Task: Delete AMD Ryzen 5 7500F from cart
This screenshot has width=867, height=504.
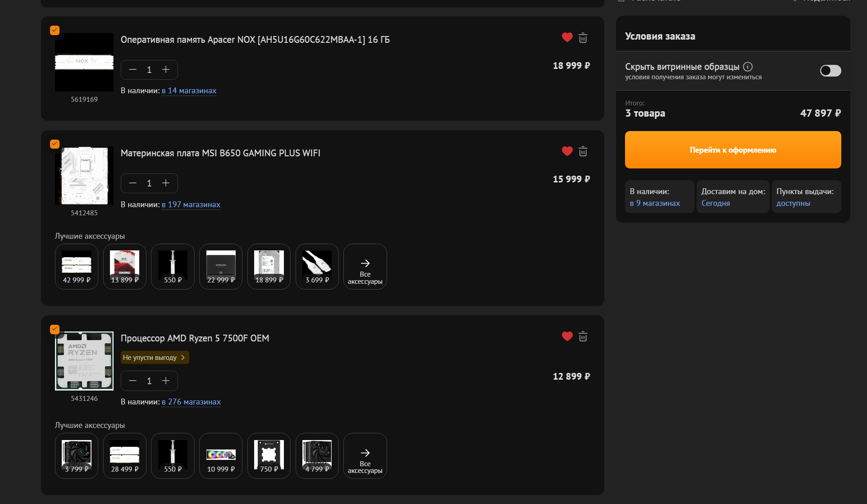Action: point(583,336)
